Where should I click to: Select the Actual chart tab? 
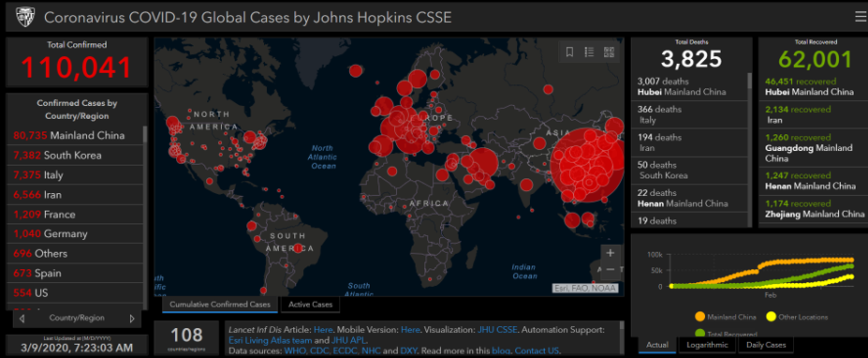657,345
